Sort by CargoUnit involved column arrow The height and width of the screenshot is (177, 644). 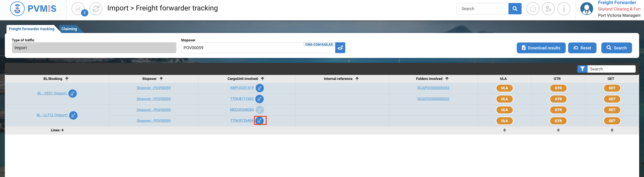[262, 79]
